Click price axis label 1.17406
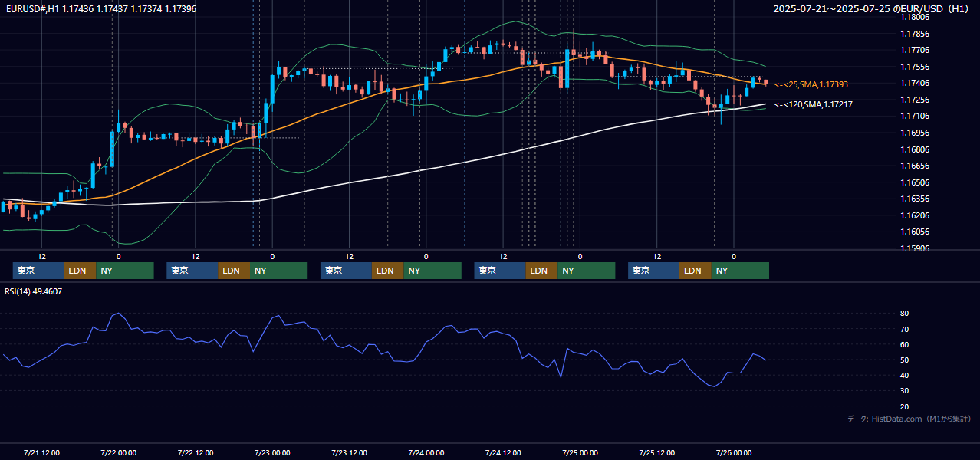The width and height of the screenshot is (980, 460). point(915,83)
